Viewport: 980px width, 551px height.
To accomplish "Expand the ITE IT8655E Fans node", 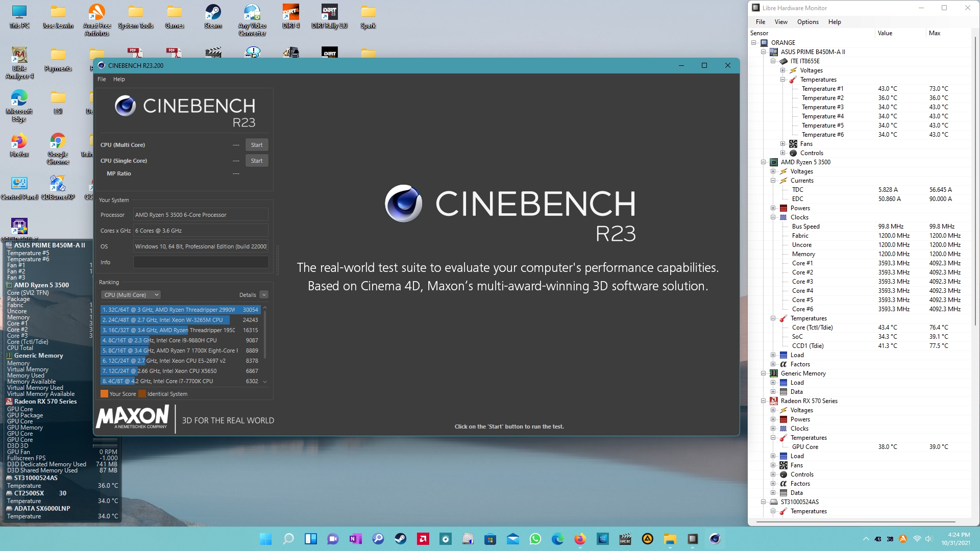I will pyautogui.click(x=782, y=144).
